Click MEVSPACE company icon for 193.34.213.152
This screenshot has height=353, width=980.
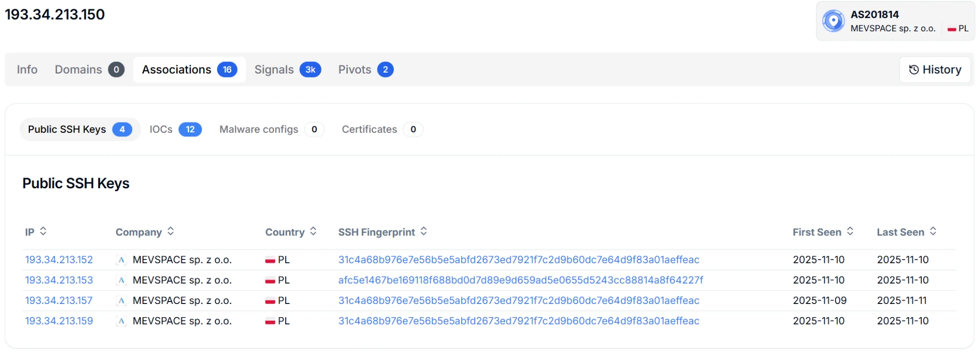[122, 260]
